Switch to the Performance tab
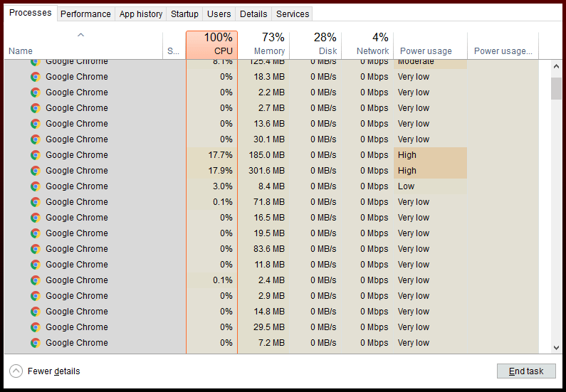Viewport: 566px width, 392px height. click(85, 14)
